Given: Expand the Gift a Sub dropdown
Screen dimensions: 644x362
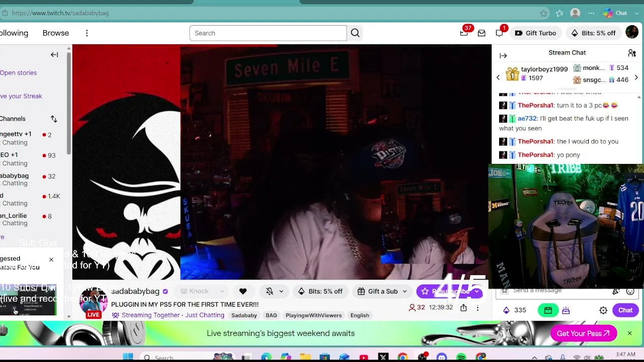Looking at the screenshot, I should tap(405, 292).
